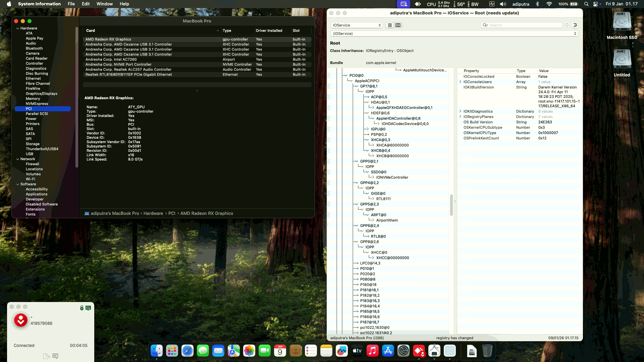Open the Edit menu

tap(86, 4)
